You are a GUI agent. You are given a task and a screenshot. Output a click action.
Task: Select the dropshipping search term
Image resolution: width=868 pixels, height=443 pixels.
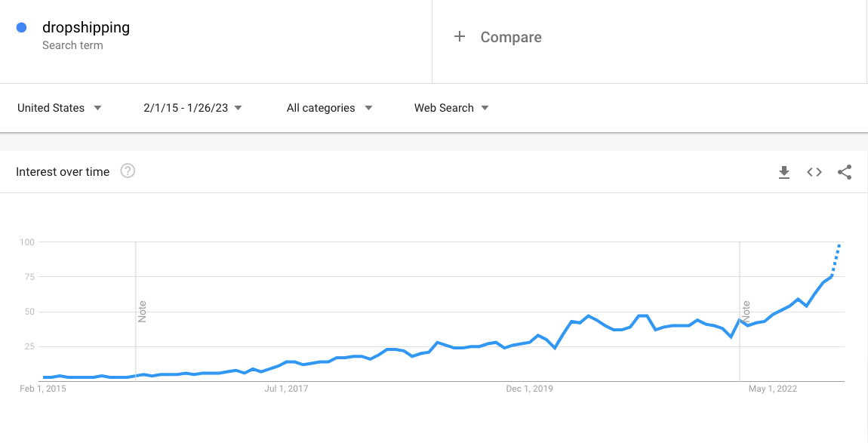[87, 27]
